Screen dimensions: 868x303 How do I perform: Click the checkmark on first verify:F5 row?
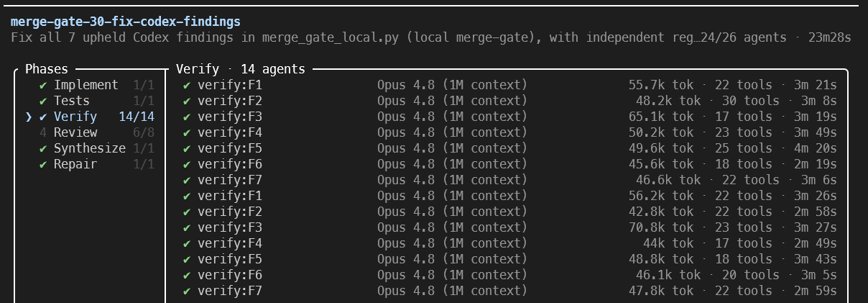[187, 148]
